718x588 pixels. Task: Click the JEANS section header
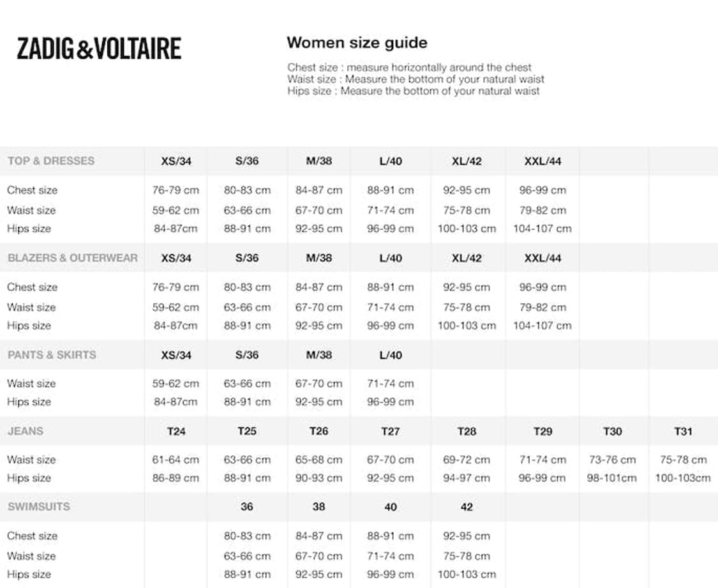[26, 431]
